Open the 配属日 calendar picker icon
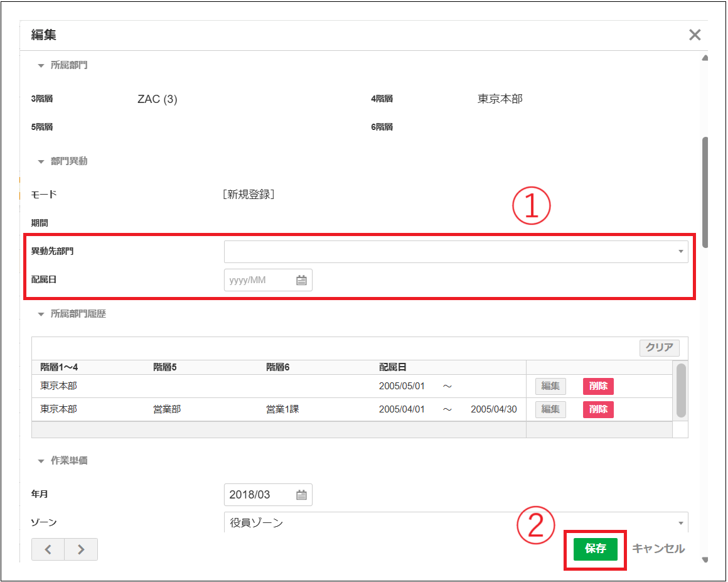Viewport: 728px width, 582px height. tap(301, 280)
